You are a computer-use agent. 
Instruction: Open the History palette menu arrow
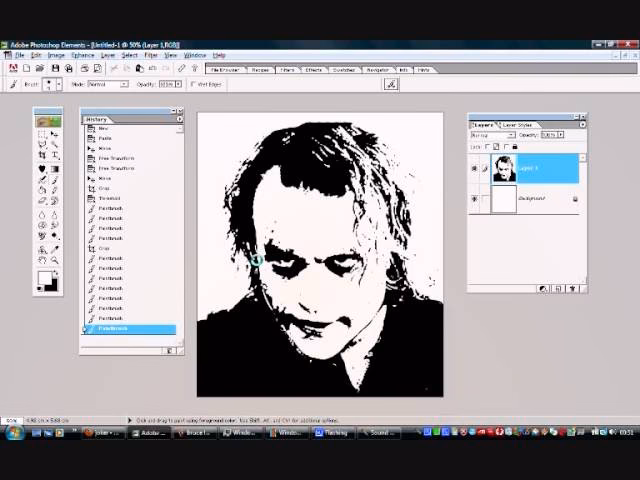click(x=180, y=119)
